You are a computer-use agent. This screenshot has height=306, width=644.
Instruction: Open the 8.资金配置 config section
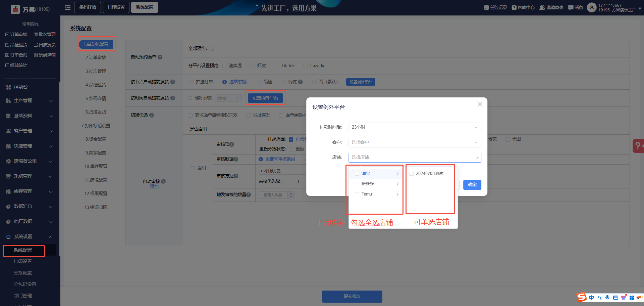pyautogui.click(x=96, y=139)
